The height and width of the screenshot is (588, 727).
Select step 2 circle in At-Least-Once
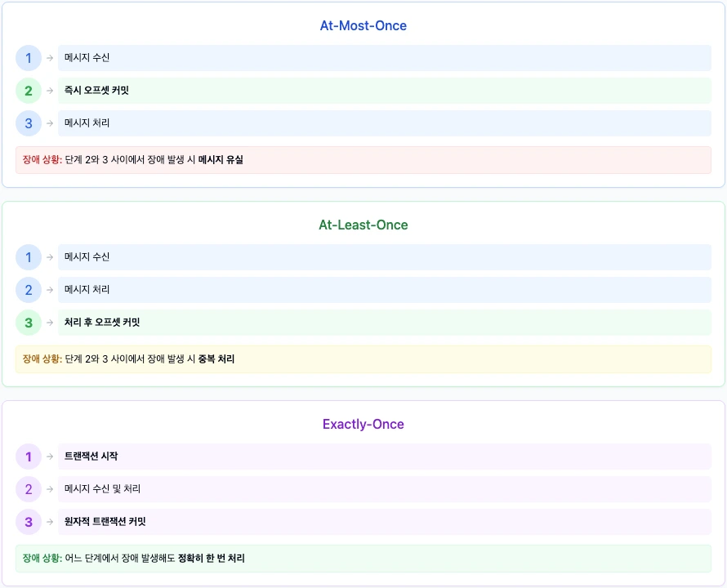29,290
